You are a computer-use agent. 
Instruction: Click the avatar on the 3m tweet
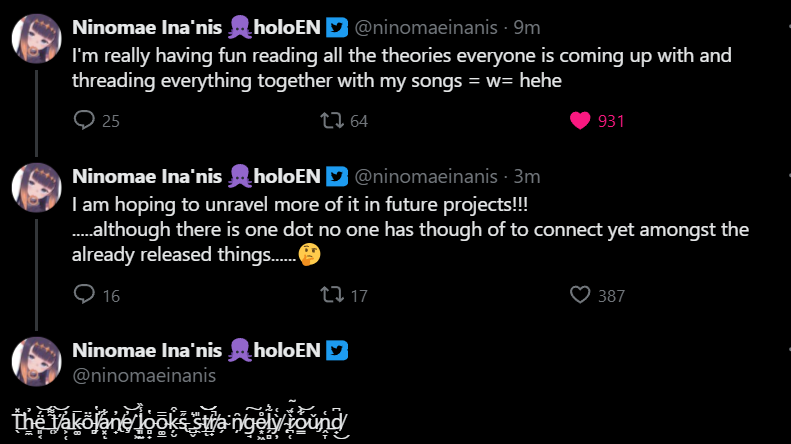(37, 189)
